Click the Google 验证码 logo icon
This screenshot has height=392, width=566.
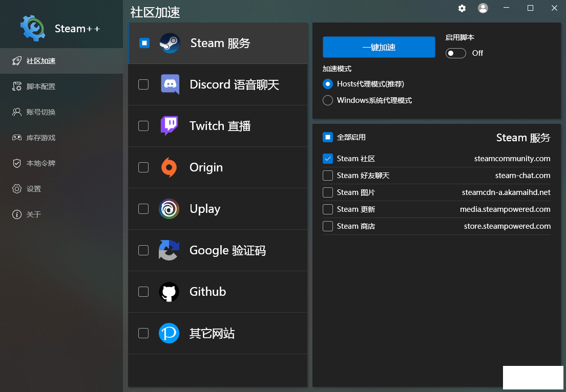[x=169, y=250]
